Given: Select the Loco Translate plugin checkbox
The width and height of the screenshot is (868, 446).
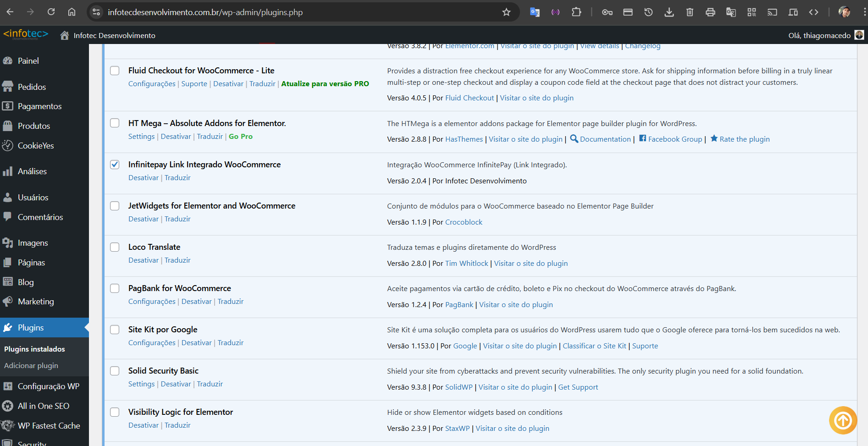Looking at the screenshot, I should [x=115, y=247].
